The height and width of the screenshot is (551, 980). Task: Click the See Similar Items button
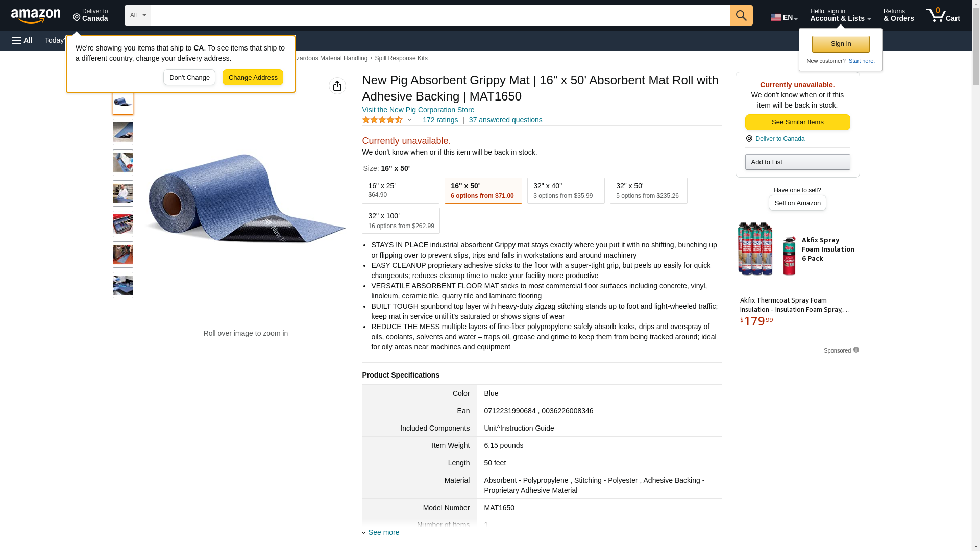tap(797, 122)
